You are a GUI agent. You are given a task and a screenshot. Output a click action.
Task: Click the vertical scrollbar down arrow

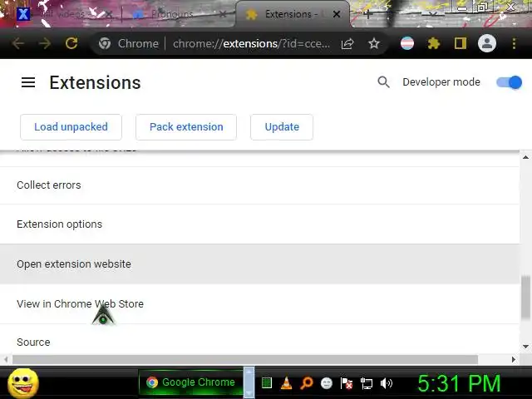pos(525,347)
